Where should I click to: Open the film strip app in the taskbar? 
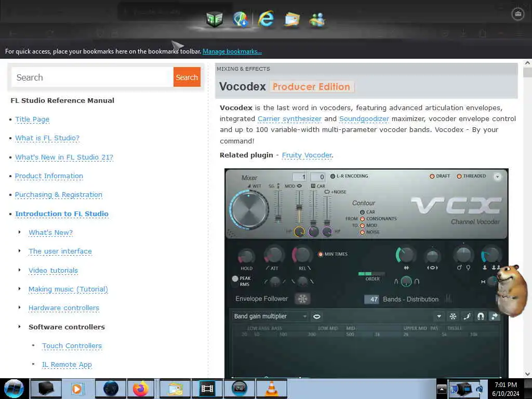[207, 389]
